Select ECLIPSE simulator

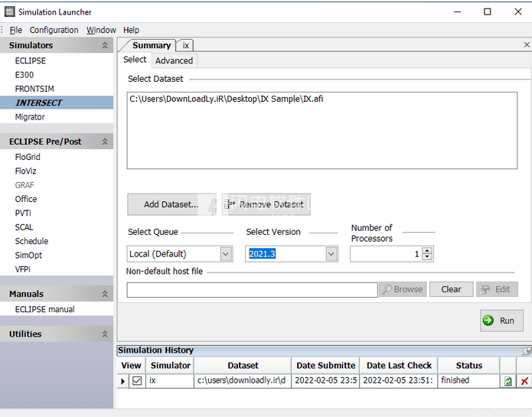pos(30,60)
